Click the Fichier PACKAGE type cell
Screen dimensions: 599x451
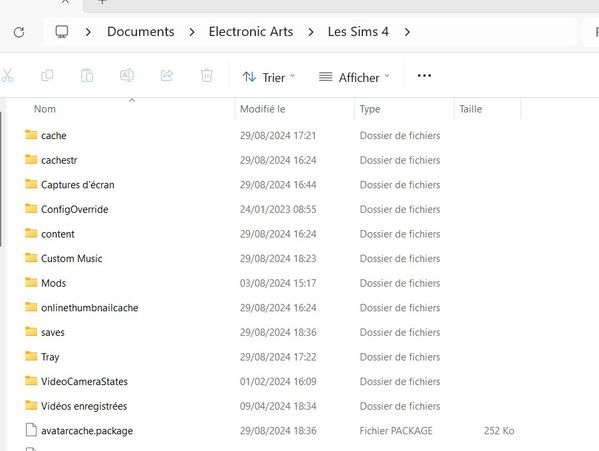pyautogui.click(x=396, y=431)
